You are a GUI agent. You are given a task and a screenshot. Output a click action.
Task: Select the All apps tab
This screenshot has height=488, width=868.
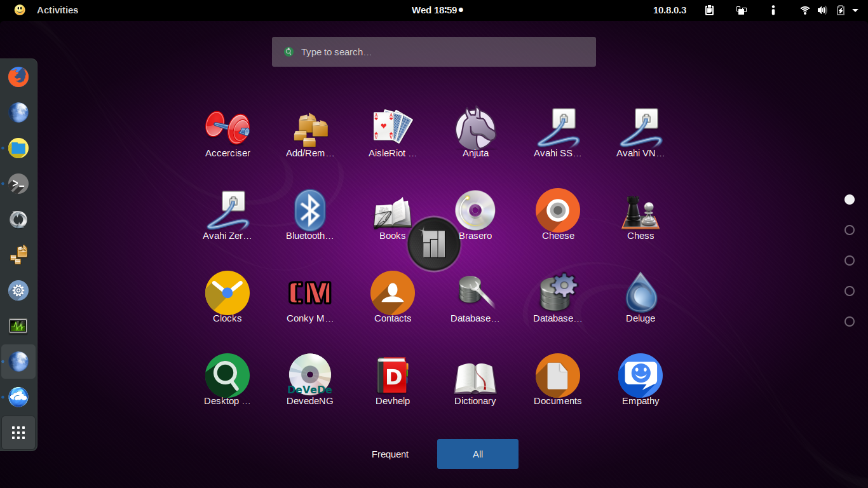478,454
